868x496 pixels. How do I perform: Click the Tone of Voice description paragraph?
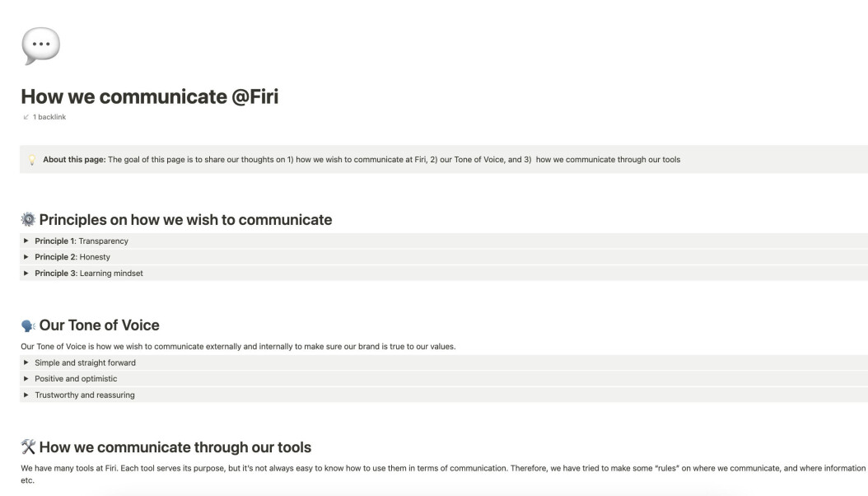(238, 347)
